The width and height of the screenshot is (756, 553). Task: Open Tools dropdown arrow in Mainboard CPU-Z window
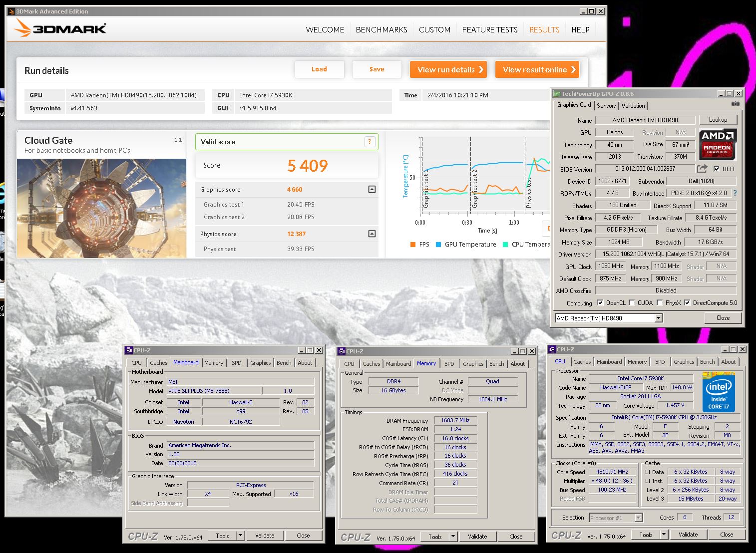pos(240,536)
